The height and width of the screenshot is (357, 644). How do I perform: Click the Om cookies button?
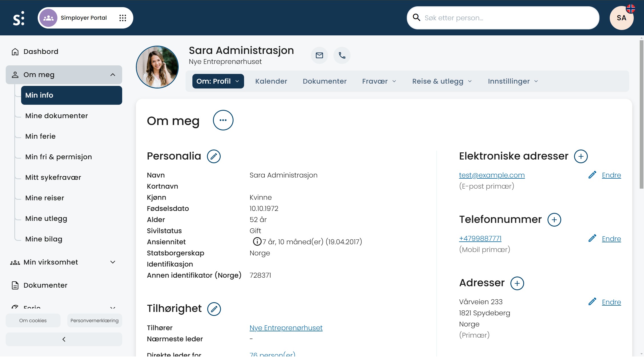coord(33,320)
